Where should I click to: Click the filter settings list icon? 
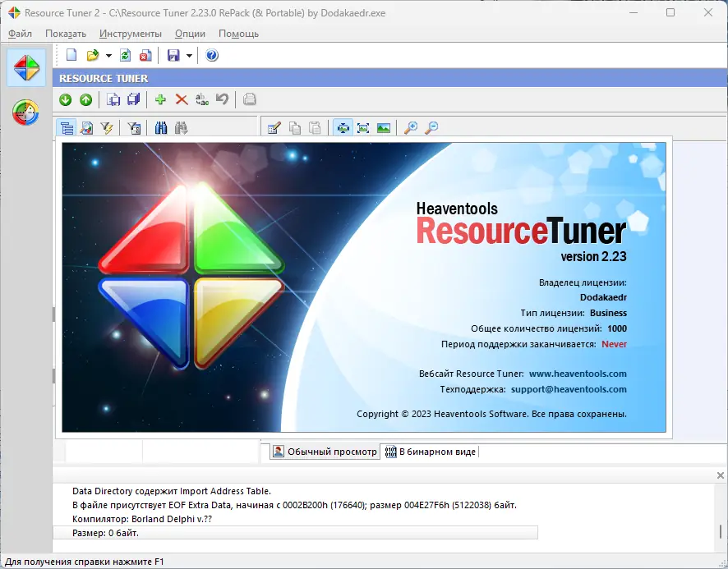[134, 127]
